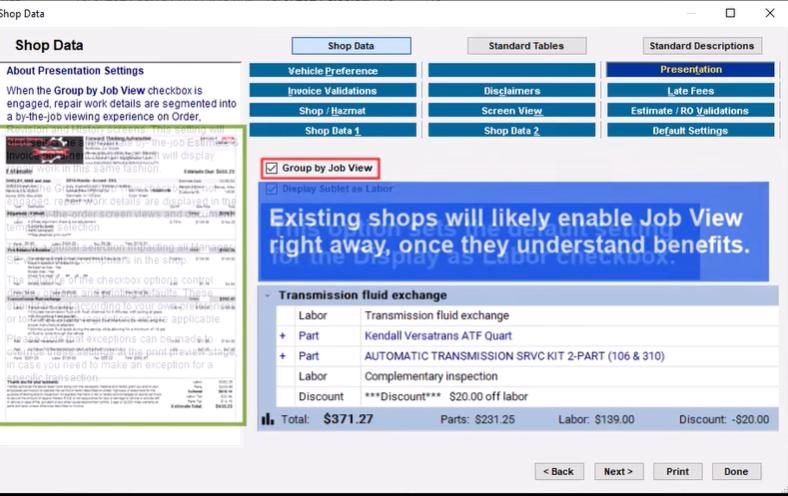Viewport: 788px width, 496px height.
Task: Open Late Fees section
Action: click(691, 90)
